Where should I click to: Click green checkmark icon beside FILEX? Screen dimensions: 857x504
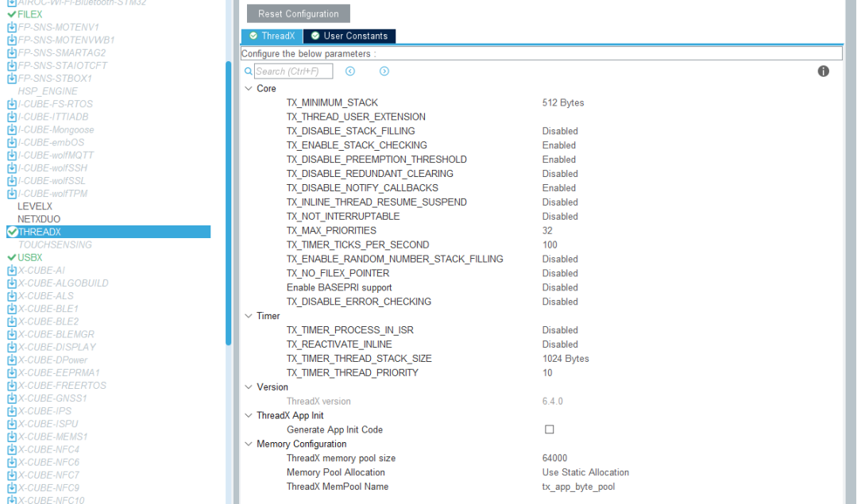(x=11, y=14)
